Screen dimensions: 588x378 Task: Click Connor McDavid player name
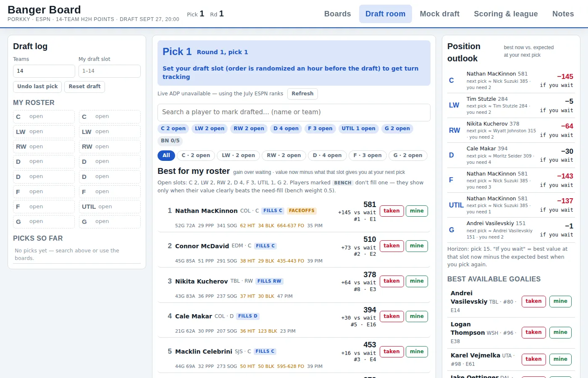pyautogui.click(x=202, y=246)
